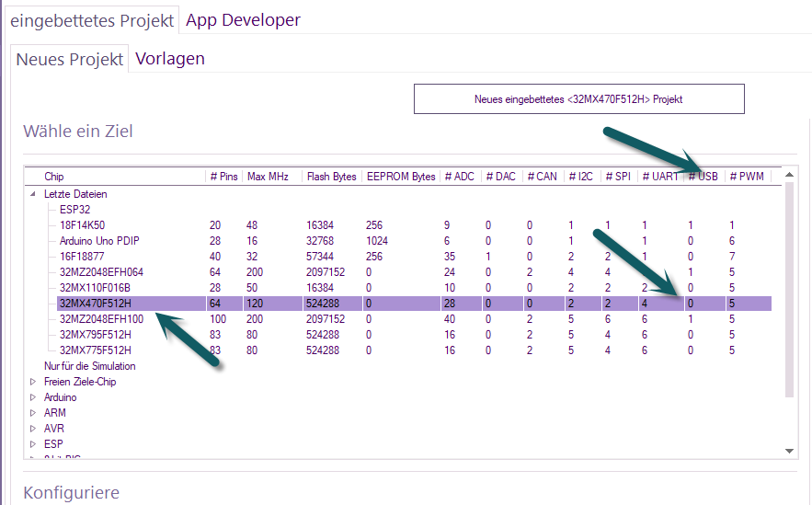
Task: Expand the ARM chip category
Action: (x=33, y=413)
